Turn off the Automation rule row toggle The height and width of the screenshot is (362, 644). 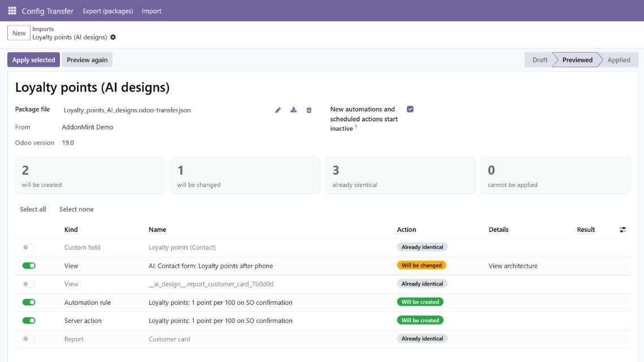point(29,303)
